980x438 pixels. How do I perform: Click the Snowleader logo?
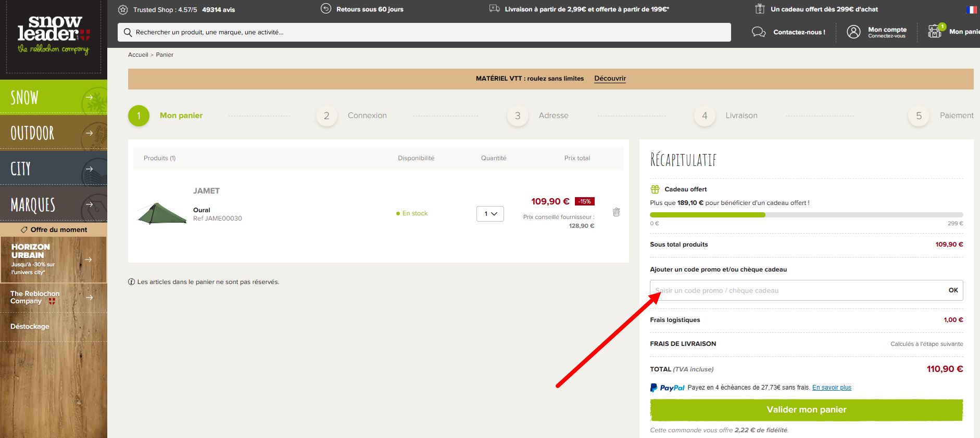coord(54,35)
